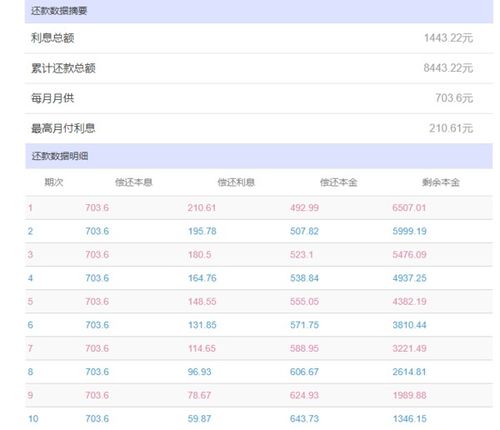Screen dimensions: 500x430
Task: Select the 还款数据明细 section header
Action: point(259,156)
